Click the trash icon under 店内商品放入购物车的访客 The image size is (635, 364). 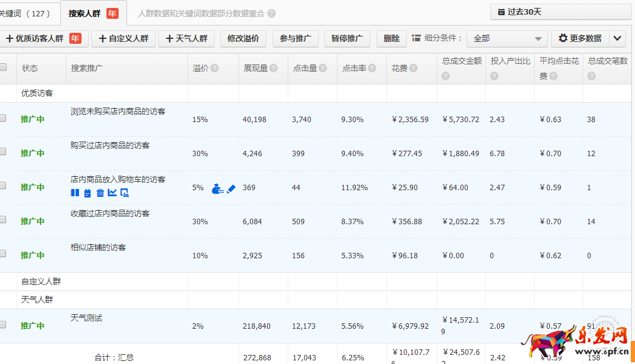coord(100,193)
